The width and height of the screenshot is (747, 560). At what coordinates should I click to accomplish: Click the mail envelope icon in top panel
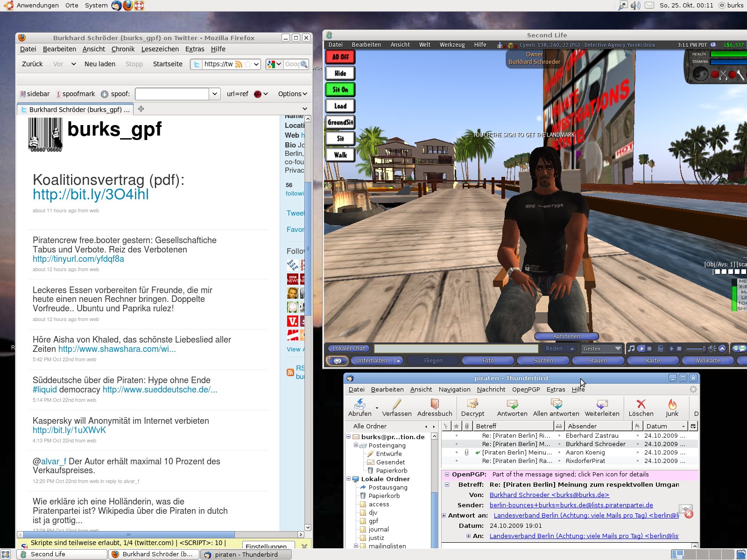(649, 6)
